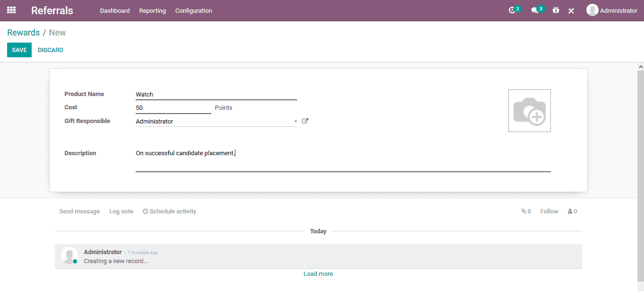Image resolution: width=644 pixels, height=291 pixels.
Task: Focus the Product Name field
Action: point(216,95)
